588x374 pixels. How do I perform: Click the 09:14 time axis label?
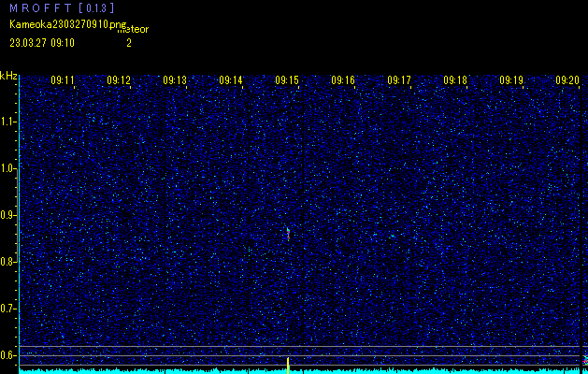pyautogui.click(x=231, y=80)
